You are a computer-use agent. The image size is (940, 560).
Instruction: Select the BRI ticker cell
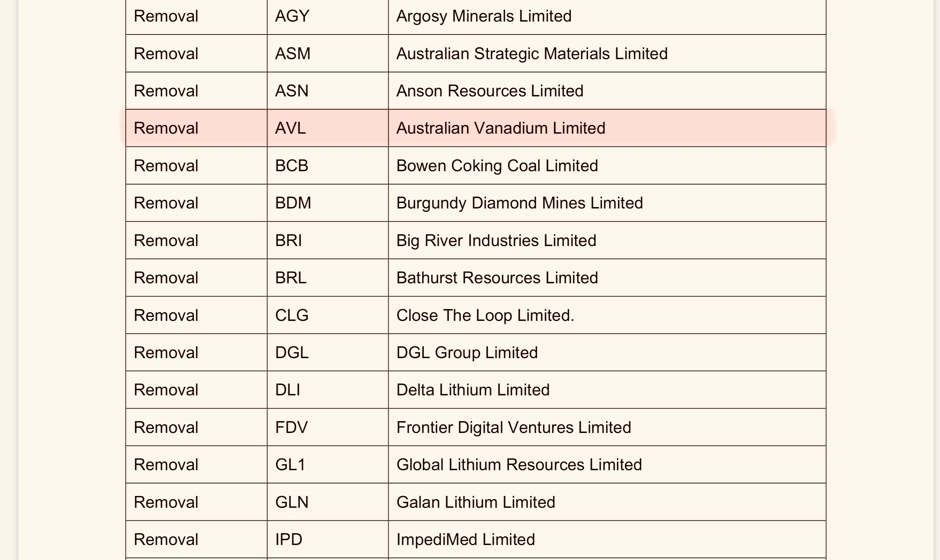(328, 240)
